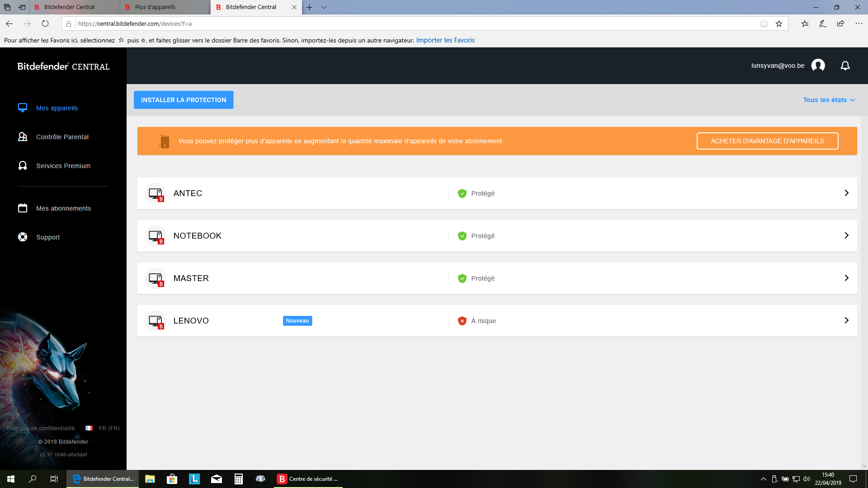Screen dimensions: 868x488
Task: Close the active Bitdefender Central tab
Action: click(294, 7)
